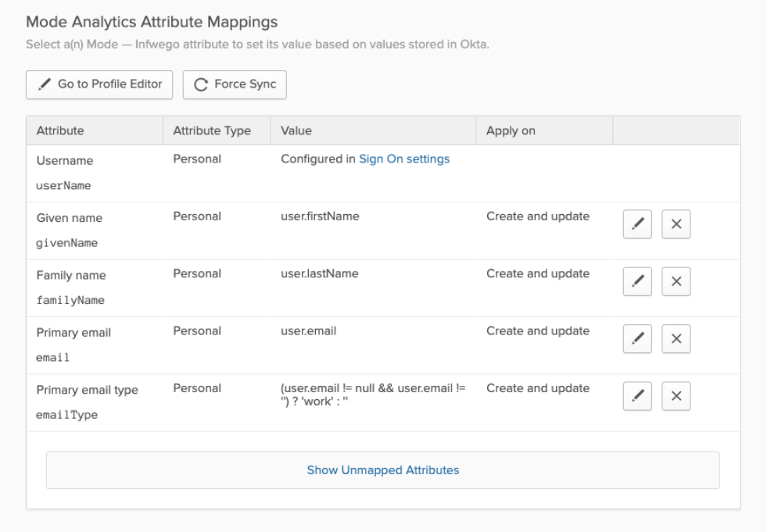Select the givenName code text

coord(67,242)
